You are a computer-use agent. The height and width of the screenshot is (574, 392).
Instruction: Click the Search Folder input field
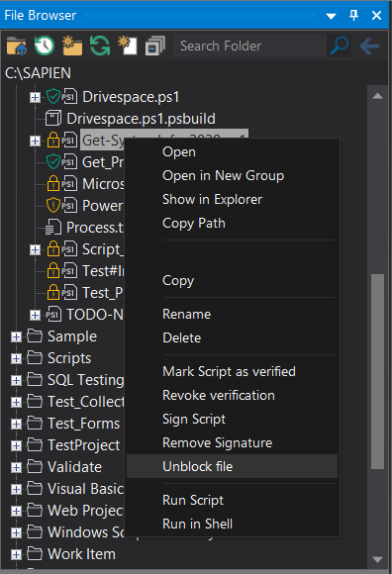249,47
